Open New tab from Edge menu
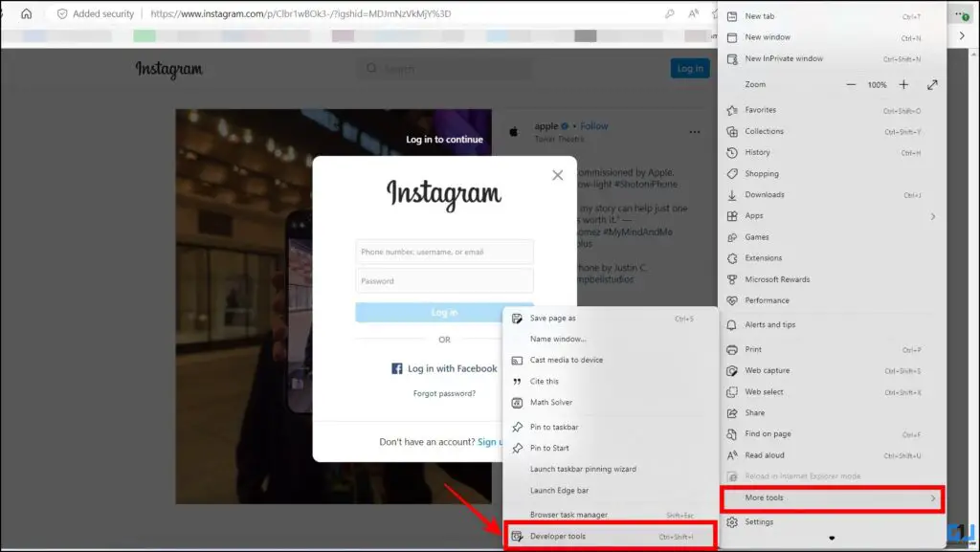This screenshot has height=552, width=980. (x=832, y=16)
